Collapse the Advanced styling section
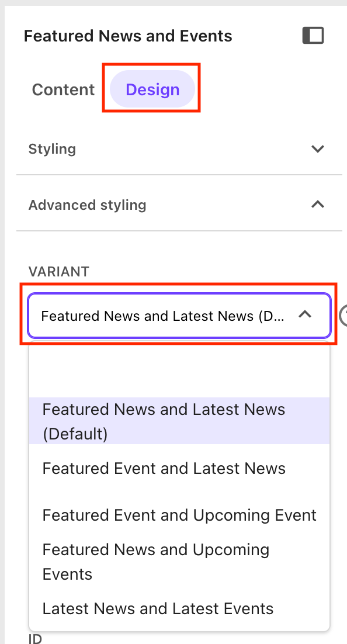347x644 pixels. 318,205
